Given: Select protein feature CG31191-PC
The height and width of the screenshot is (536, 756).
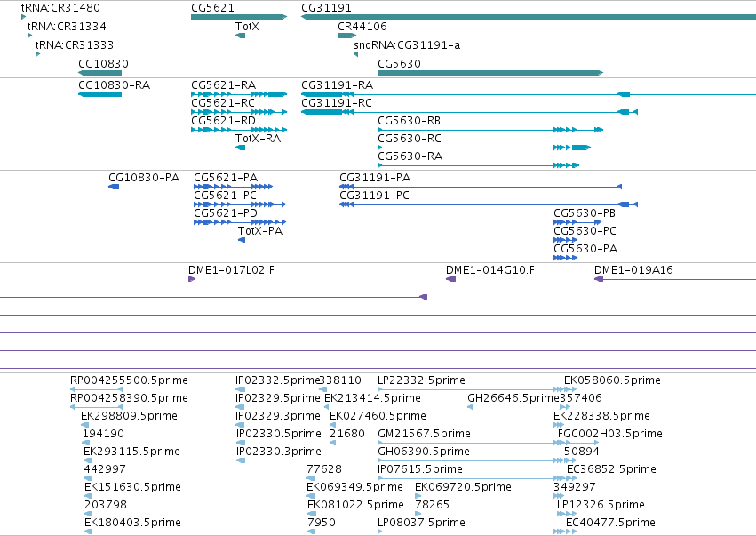Looking at the screenshot, I should 489,204.
